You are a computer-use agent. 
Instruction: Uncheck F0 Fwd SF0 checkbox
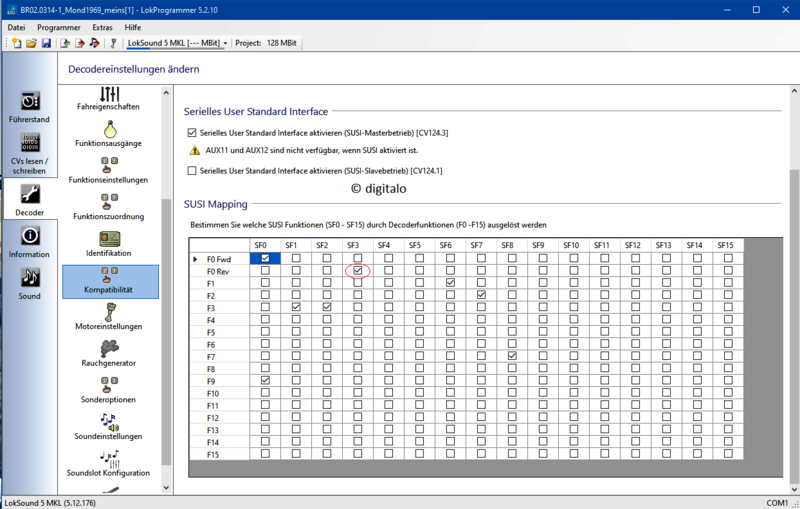tap(265, 259)
